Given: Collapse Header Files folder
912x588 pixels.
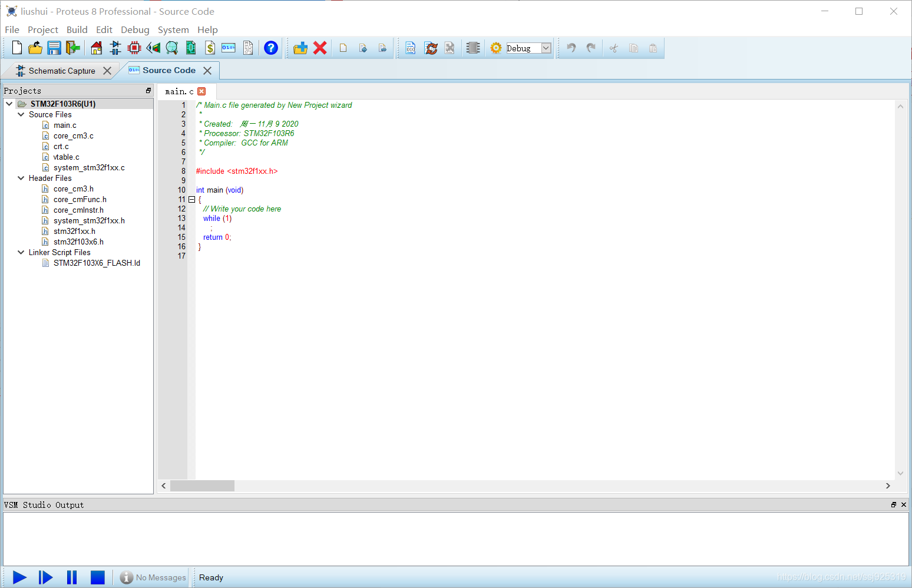Looking at the screenshot, I should click(21, 178).
